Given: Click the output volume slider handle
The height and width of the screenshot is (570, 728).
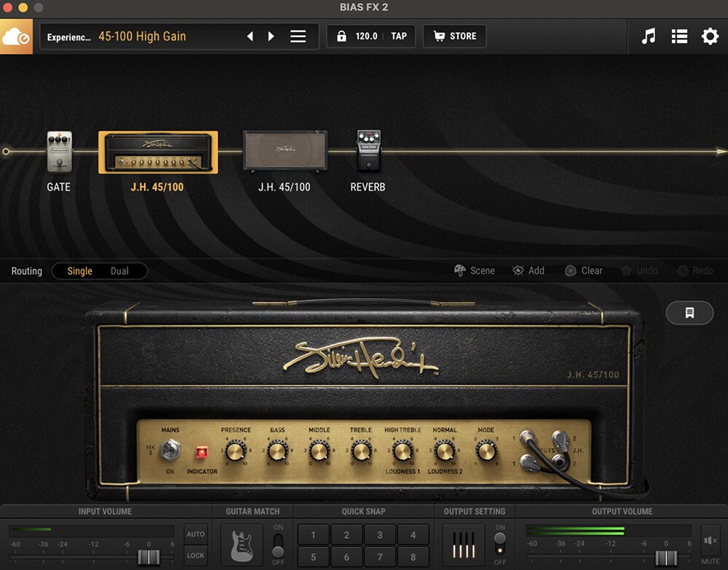Looking at the screenshot, I should click(666, 558).
